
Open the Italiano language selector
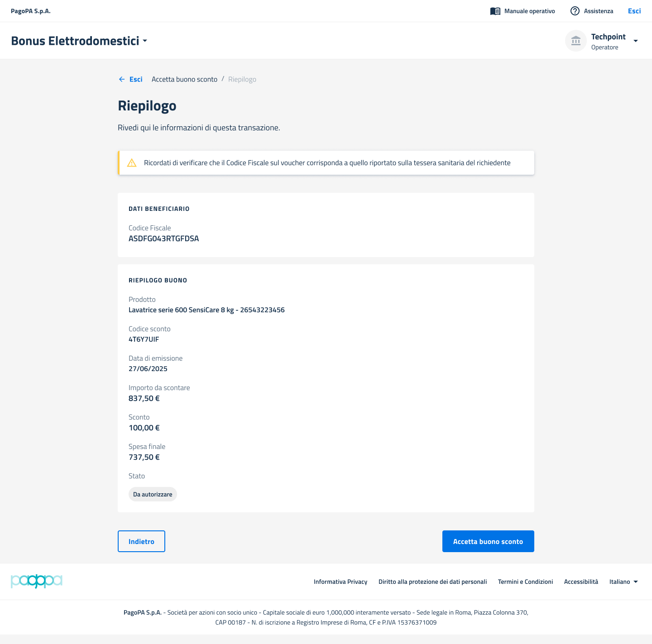point(623,582)
